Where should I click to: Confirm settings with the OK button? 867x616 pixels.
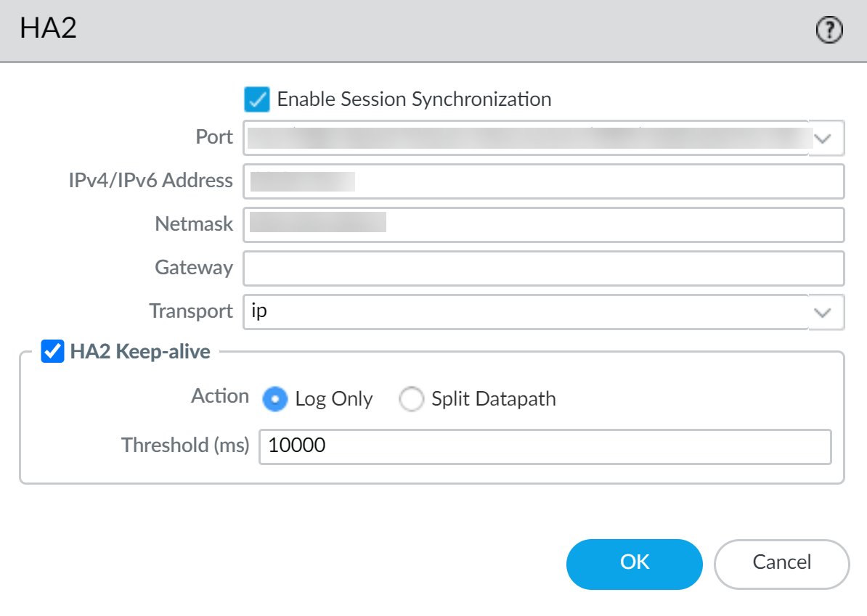(634, 563)
